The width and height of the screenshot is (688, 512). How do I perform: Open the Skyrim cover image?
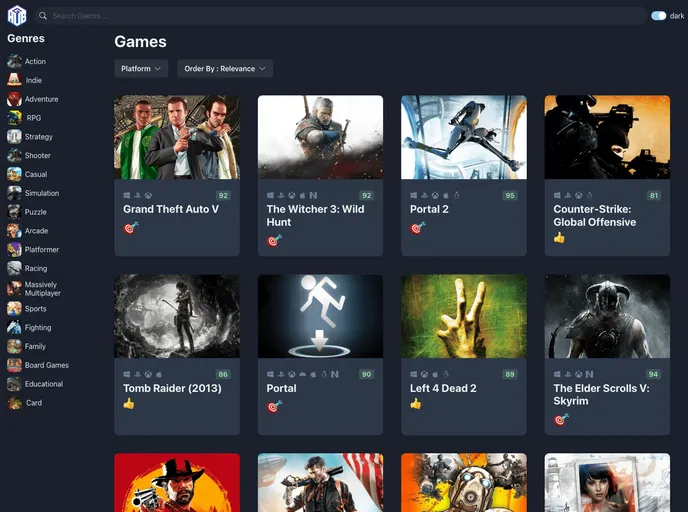coord(607,316)
